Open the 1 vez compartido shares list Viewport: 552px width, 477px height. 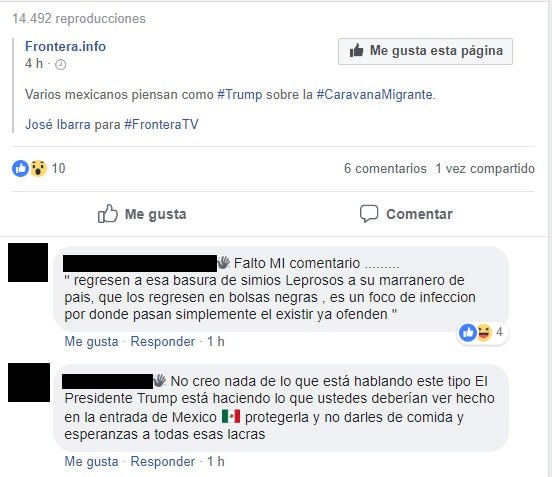[x=485, y=168]
